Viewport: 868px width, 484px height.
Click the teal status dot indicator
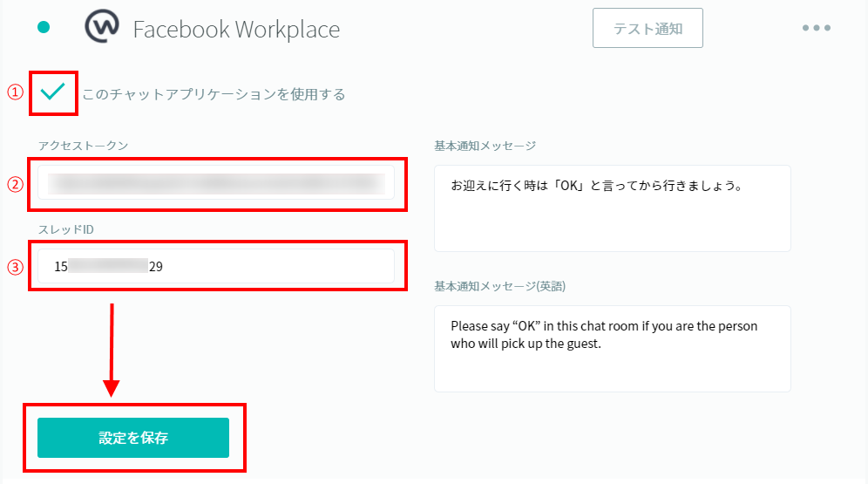[44, 27]
